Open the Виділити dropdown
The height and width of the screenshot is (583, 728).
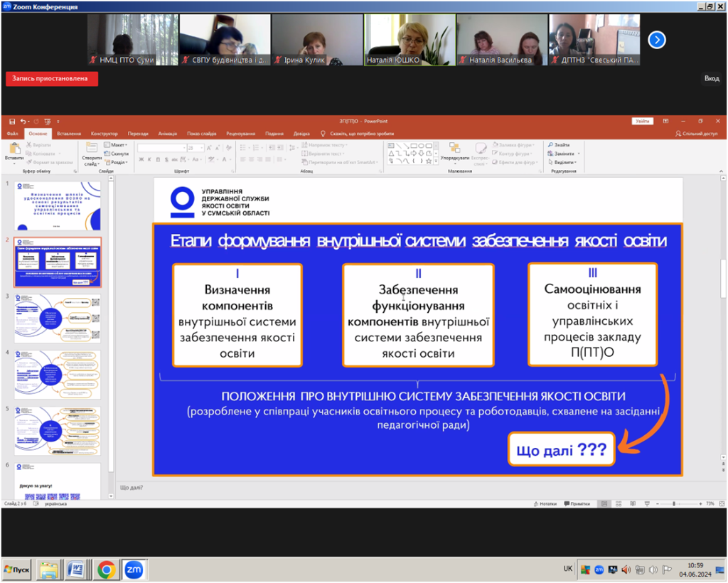[x=562, y=163]
